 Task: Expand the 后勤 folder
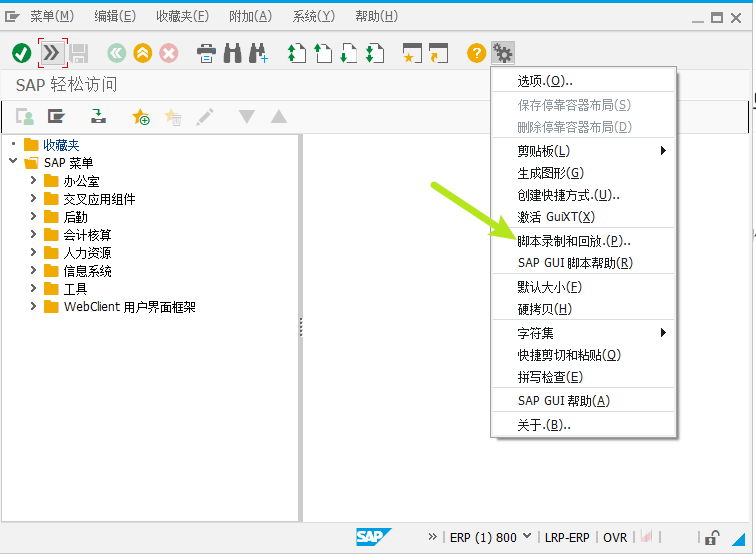tap(33, 216)
